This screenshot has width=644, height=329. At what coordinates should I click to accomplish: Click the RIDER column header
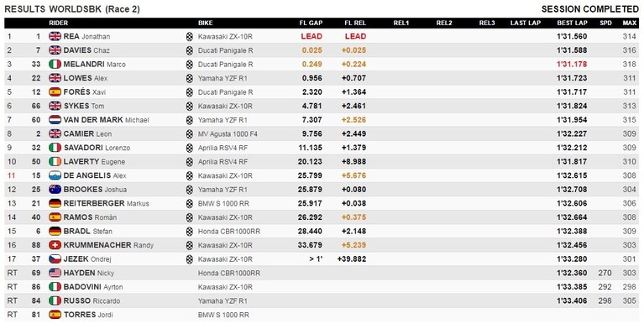(x=58, y=23)
